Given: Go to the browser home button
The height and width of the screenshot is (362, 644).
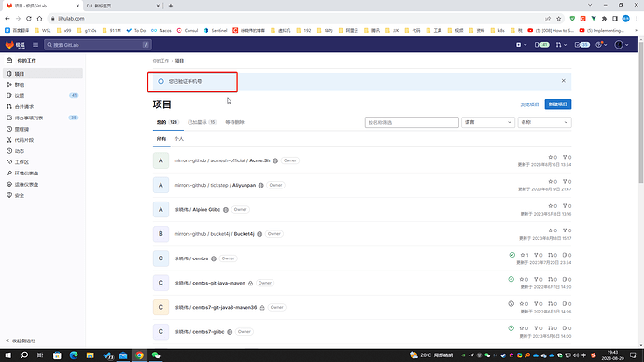Looking at the screenshot, I should pyautogui.click(x=39, y=19).
